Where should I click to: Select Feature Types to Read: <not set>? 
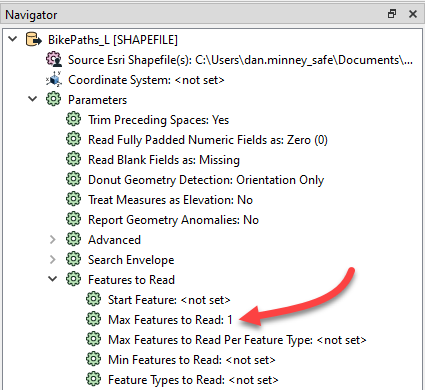coord(193,380)
